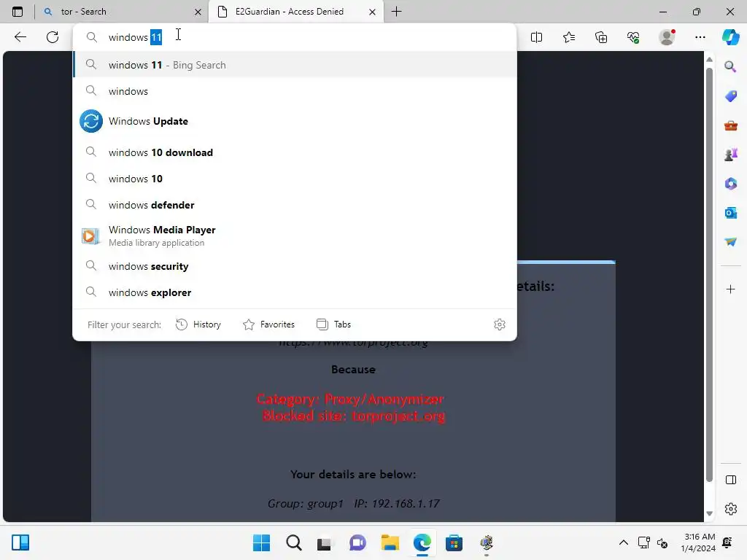The image size is (747, 560).
Task: Open Microsoft Store from the taskbar
Action: click(454, 542)
